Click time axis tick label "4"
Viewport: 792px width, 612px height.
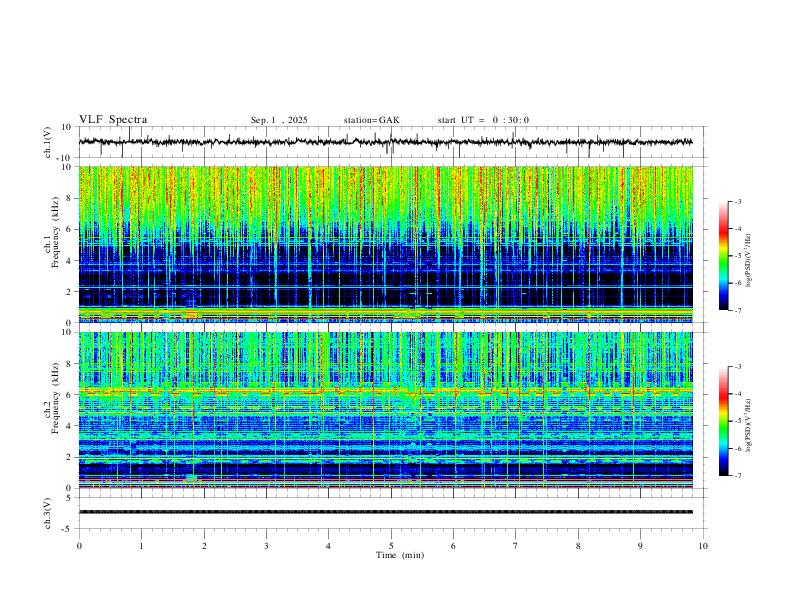click(328, 546)
